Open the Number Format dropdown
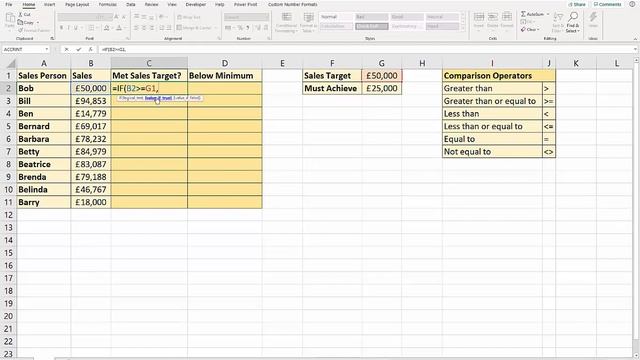 [x=247, y=17]
